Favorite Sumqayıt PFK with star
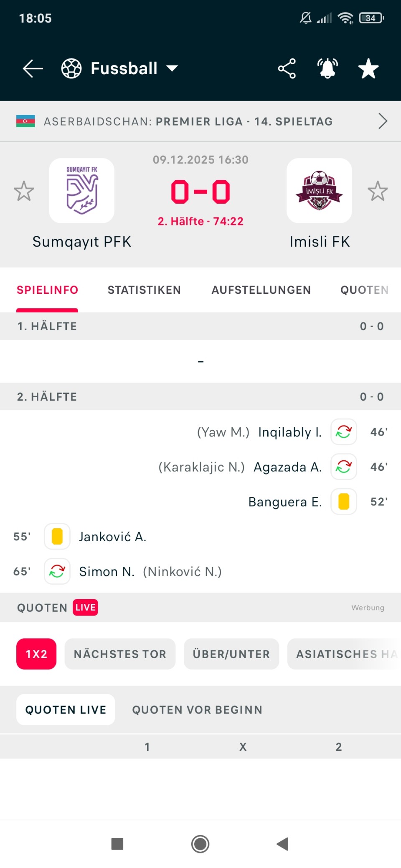This screenshot has width=401, height=868. pos(24,191)
